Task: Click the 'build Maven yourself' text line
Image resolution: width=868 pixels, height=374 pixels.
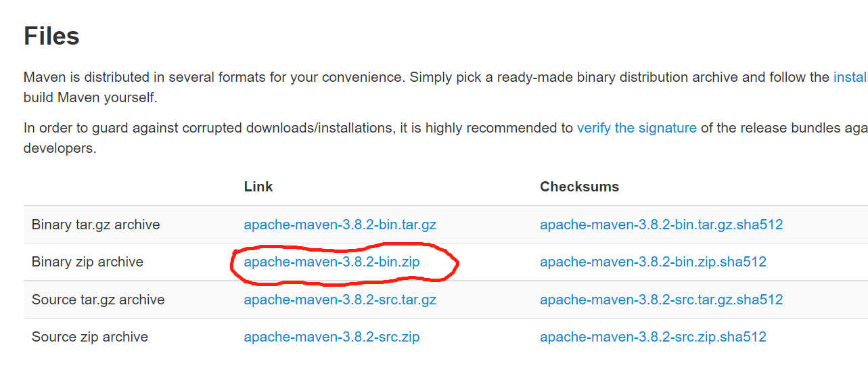Action: click(x=90, y=97)
